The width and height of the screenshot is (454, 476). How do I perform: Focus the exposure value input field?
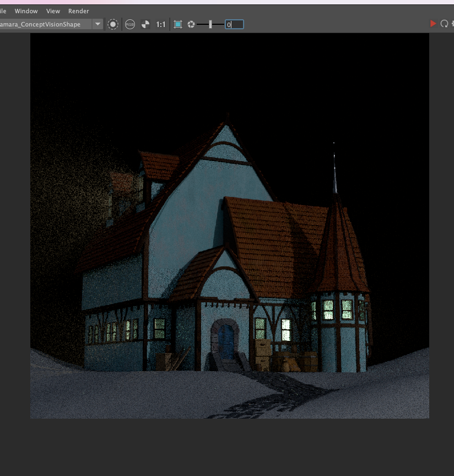pos(234,24)
